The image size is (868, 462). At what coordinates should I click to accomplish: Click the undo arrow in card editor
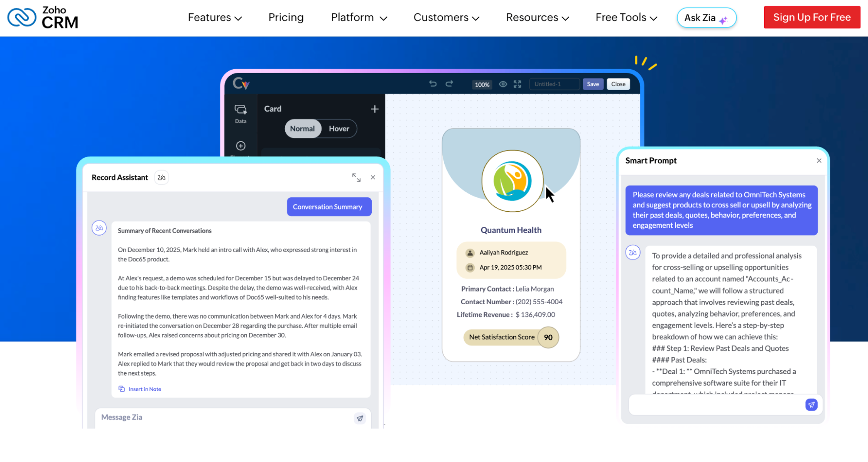pyautogui.click(x=432, y=83)
